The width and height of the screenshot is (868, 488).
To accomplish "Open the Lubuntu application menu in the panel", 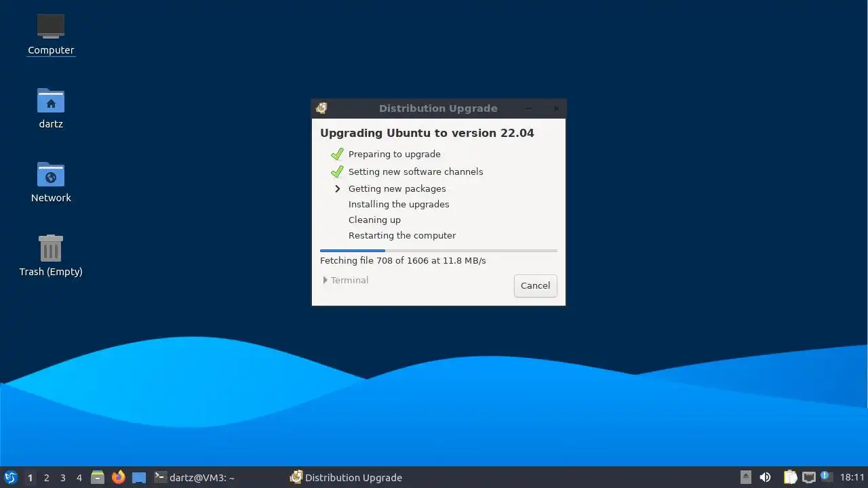I will pyautogui.click(x=10, y=477).
